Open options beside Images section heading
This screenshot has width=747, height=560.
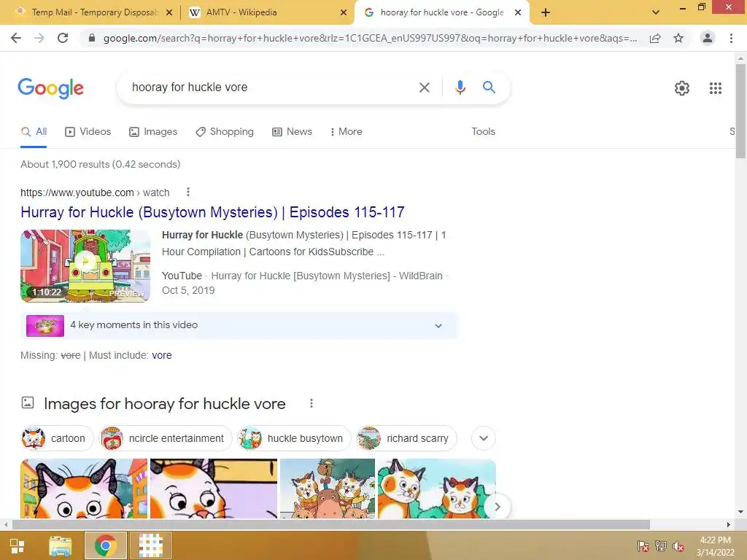[x=311, y=404]
